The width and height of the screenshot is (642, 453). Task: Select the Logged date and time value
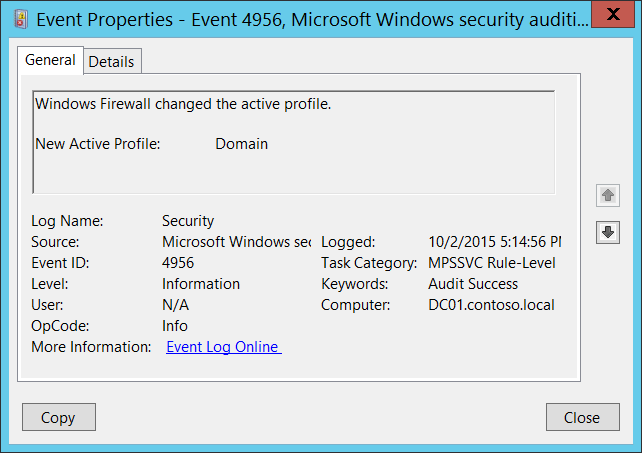coord(494,241)
